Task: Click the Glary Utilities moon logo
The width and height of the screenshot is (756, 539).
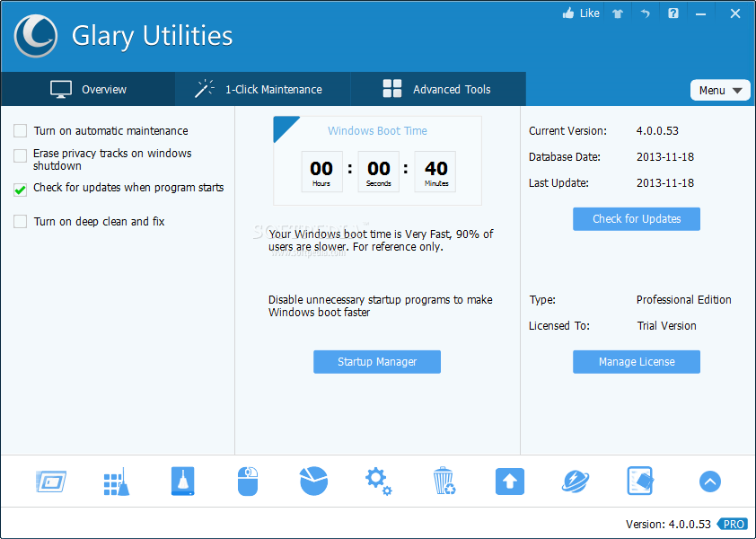Action: pyautogui.click(x=36, y=36)
